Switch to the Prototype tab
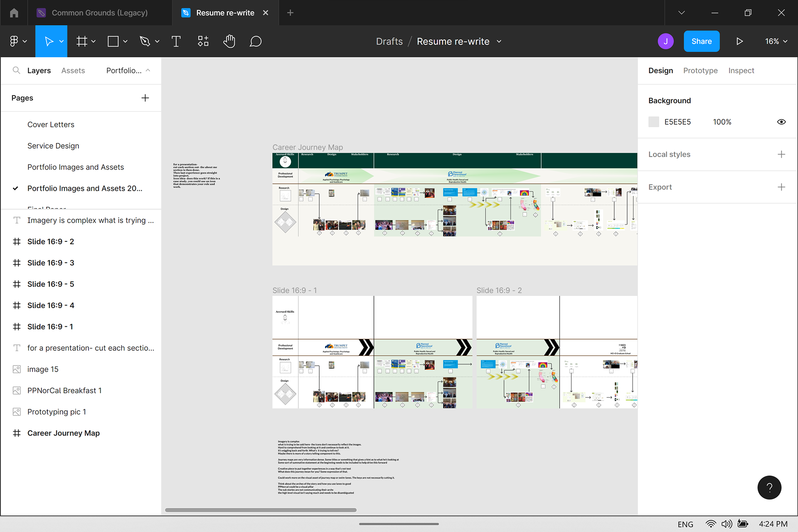Image resolution: width=798 pixels, height=532 pixels. coord(700,70)
